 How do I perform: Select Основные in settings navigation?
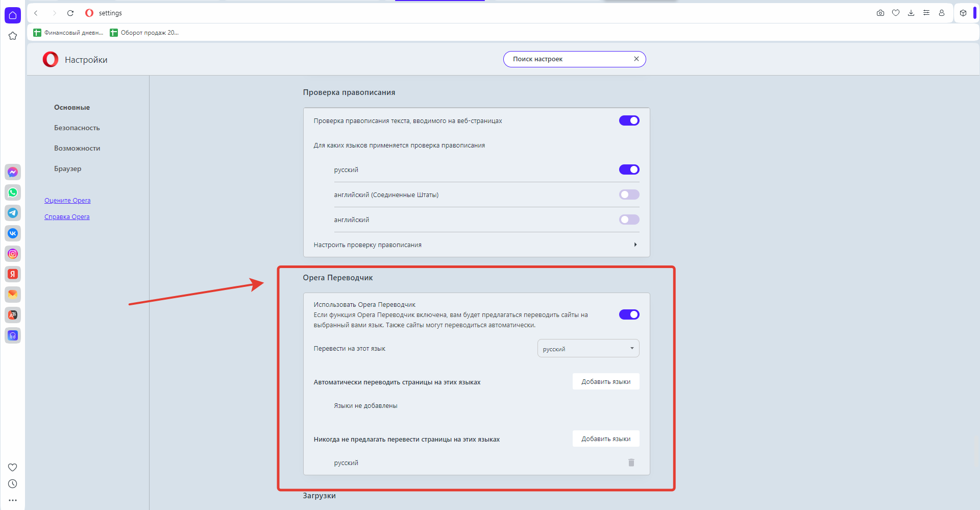click(x=72, y=107)
